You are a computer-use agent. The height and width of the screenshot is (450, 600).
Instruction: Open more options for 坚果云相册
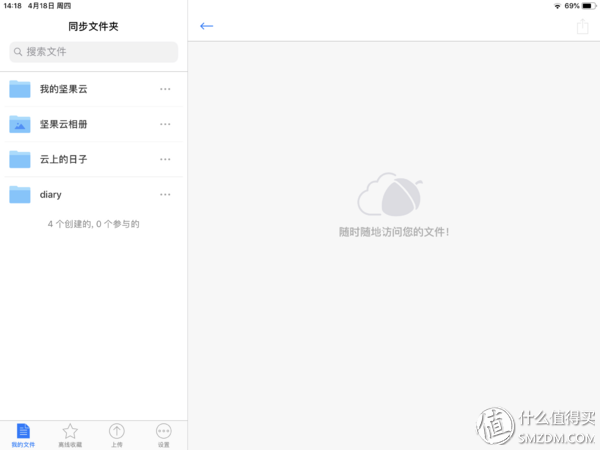point(165,124)
